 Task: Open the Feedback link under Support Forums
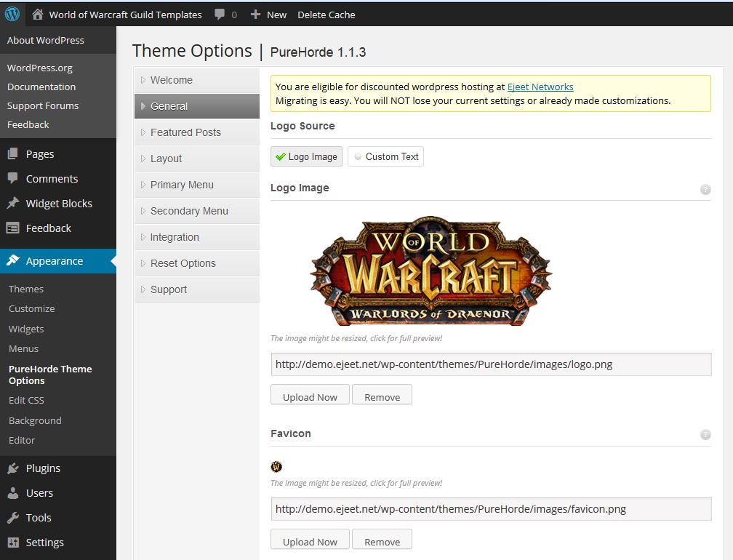[x=28, y=124]
